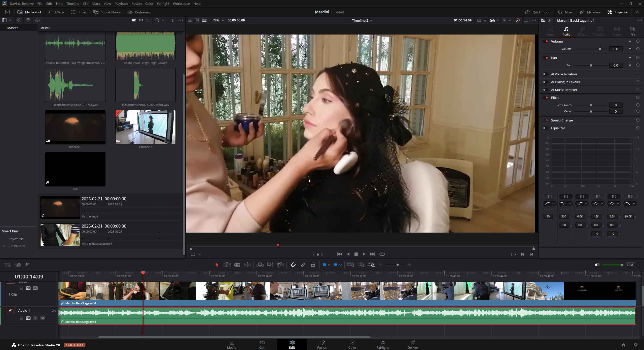
Task: Open the Fairlight page icon
Action: click(382, 344)
